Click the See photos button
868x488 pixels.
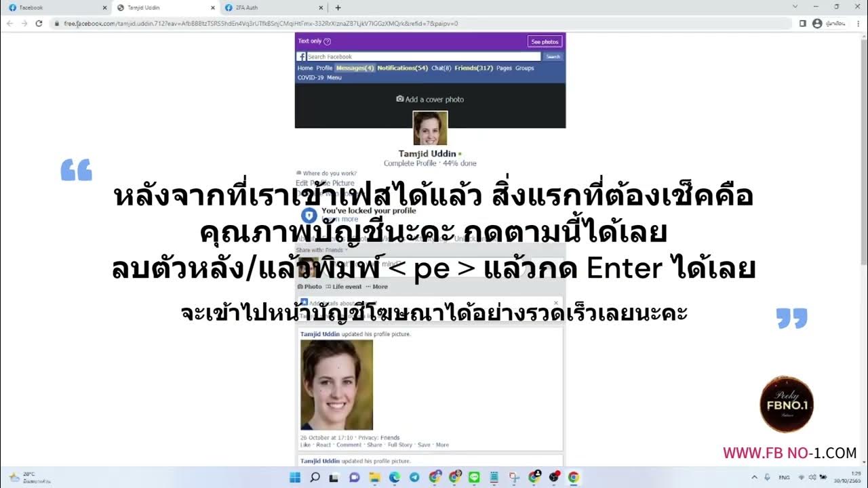point(545,41)
